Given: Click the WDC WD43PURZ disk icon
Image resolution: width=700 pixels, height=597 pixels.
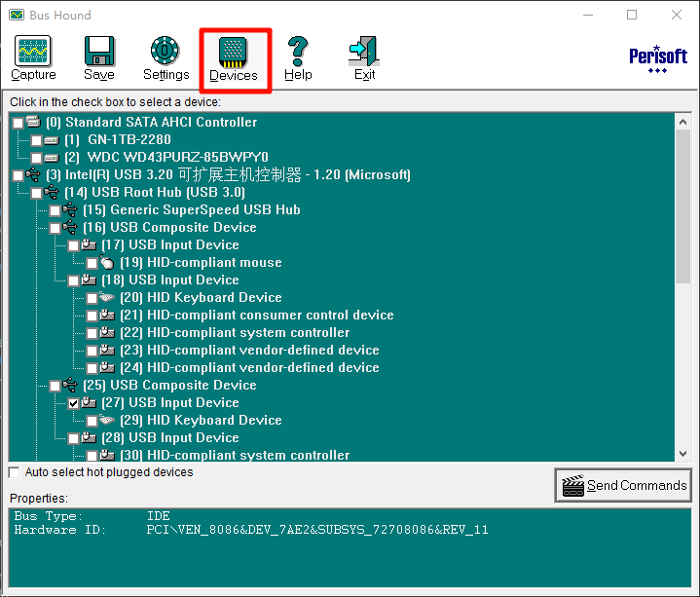Looking at the screenshot, I should tap(52, 158).
